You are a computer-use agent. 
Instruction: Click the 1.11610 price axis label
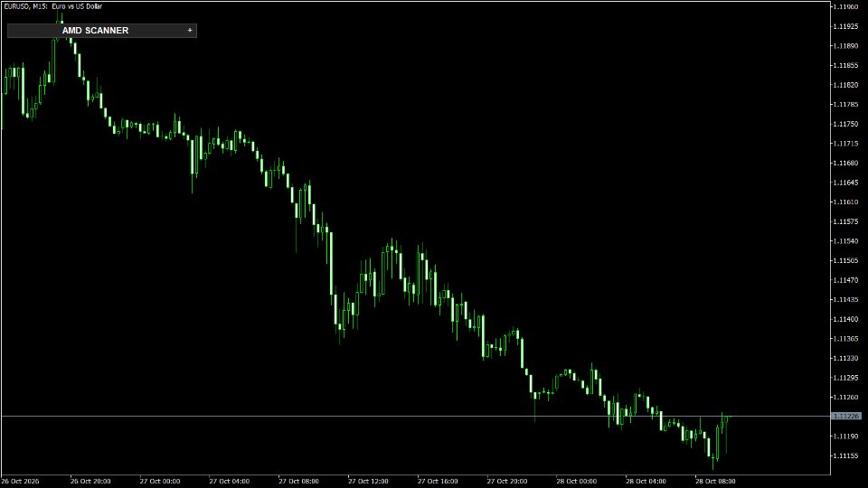pyautogui.click(x=845, y=202)
